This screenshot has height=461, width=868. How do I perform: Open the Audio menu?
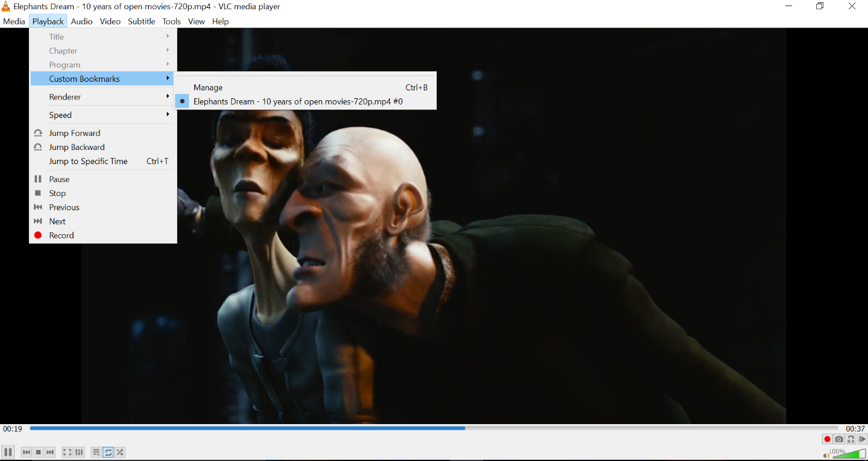click(x=82, y=21)
